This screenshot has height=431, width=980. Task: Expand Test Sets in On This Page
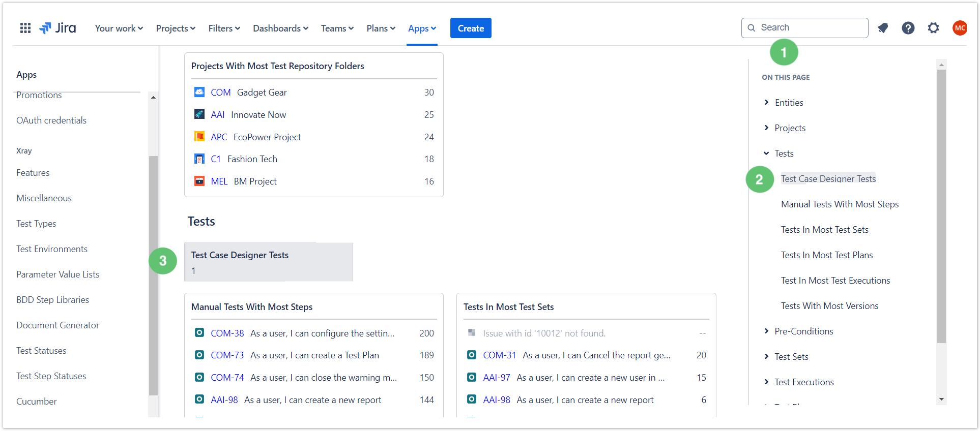766,356
